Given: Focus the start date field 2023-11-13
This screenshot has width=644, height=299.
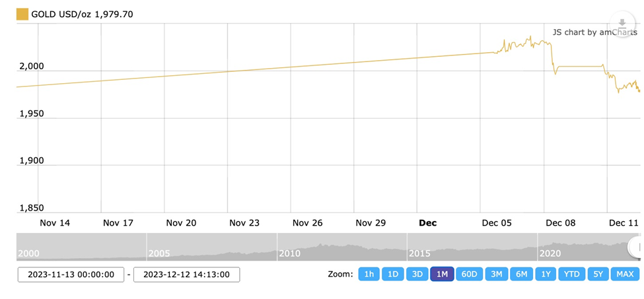Looking at the screenshot, I should (x=71, y=275).
